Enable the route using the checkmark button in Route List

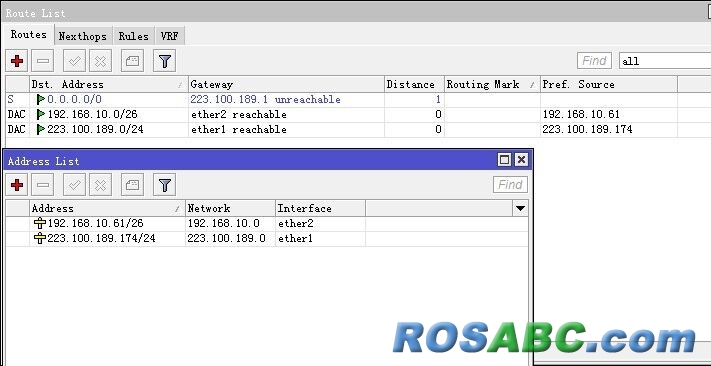point(74,61)
